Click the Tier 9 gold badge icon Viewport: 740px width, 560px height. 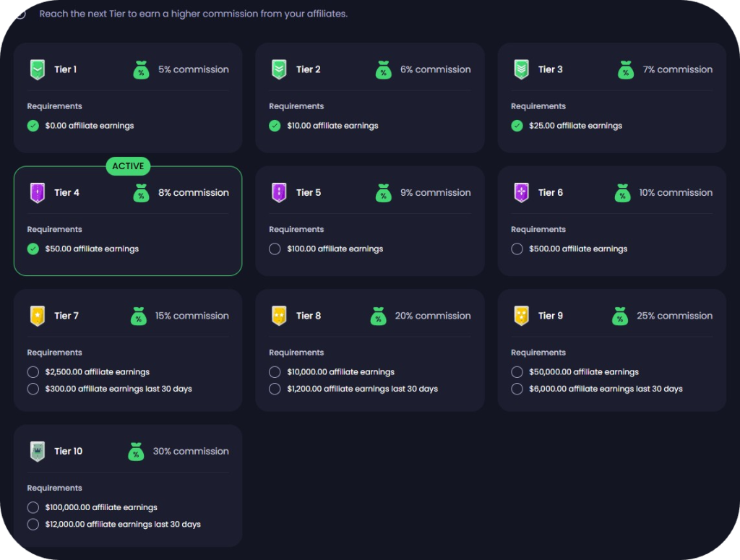[x=521, y=316]
